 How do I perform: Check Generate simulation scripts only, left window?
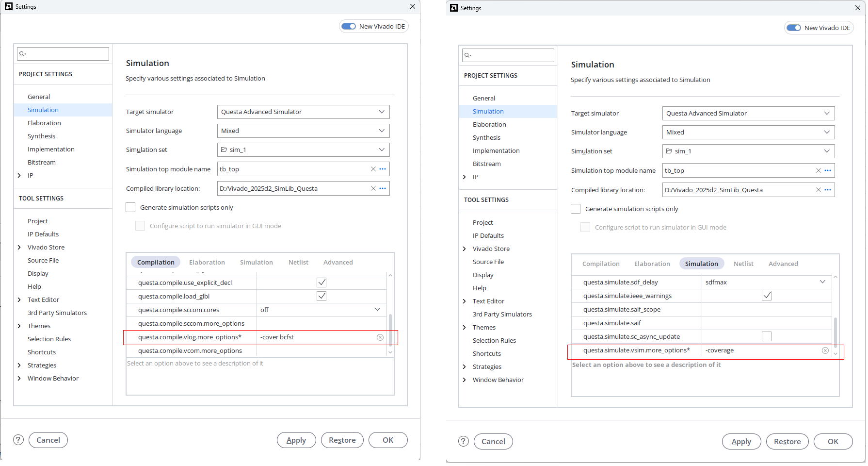tap(130, 207)
